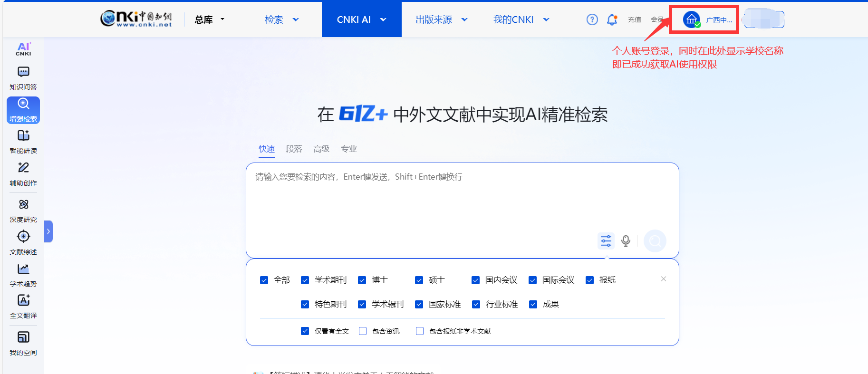
Task: Select 增强检索 in the sidebar
Action: coord(23,110)
